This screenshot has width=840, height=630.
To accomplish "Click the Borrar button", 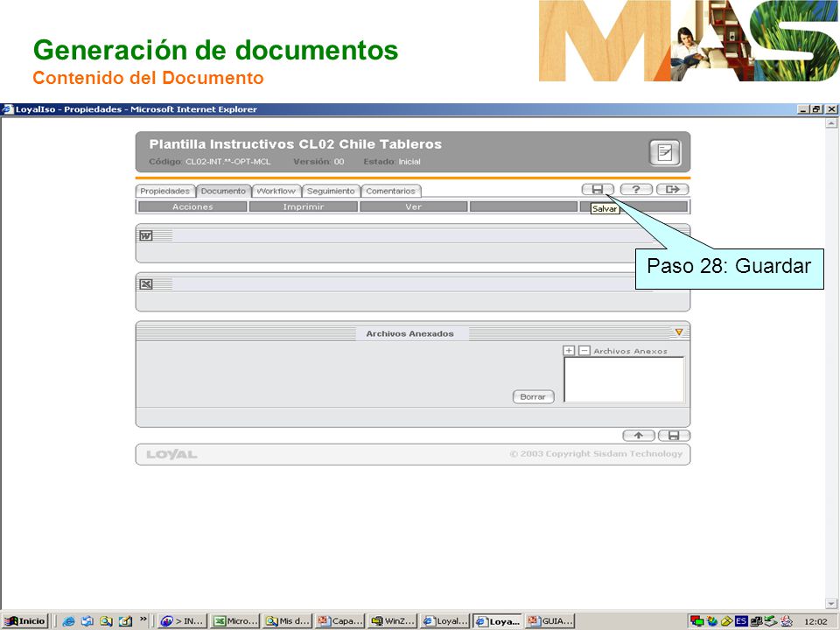I will [x=533, y=397].
